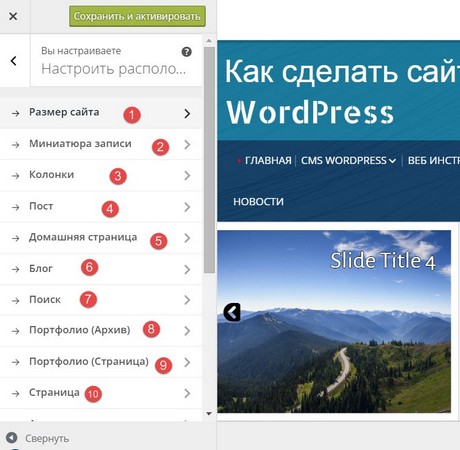This screenshot has height=450, width=460.
Task: Click the arrow icon beside Пост
Action: (15, 207)
